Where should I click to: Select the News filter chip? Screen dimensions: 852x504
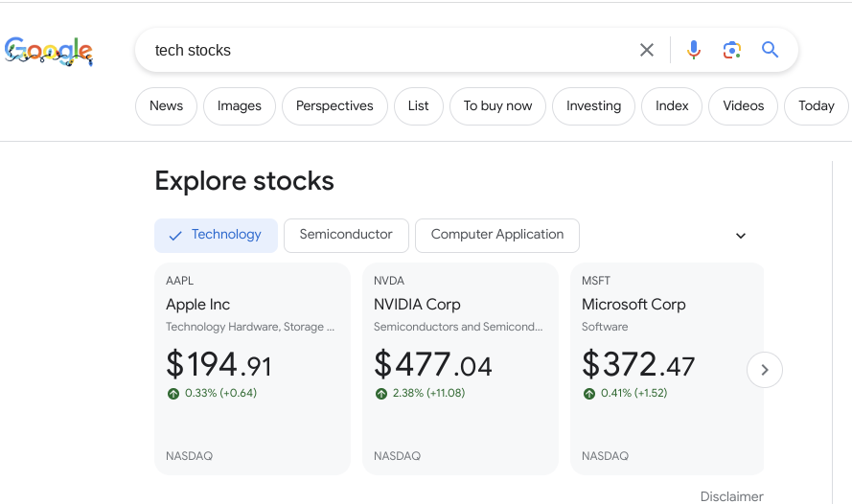pos(166,106)
